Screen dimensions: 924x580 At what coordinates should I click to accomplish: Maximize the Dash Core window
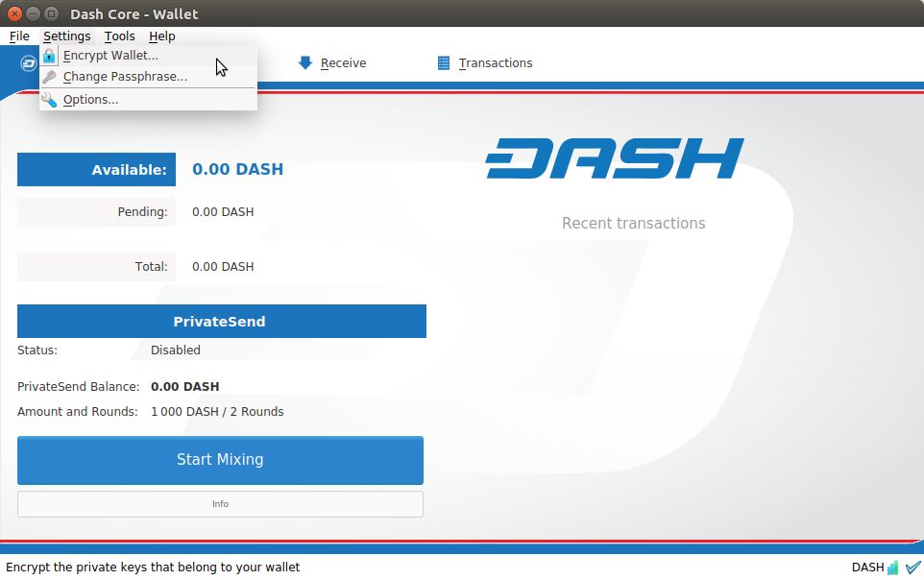[x=52, y=13]
